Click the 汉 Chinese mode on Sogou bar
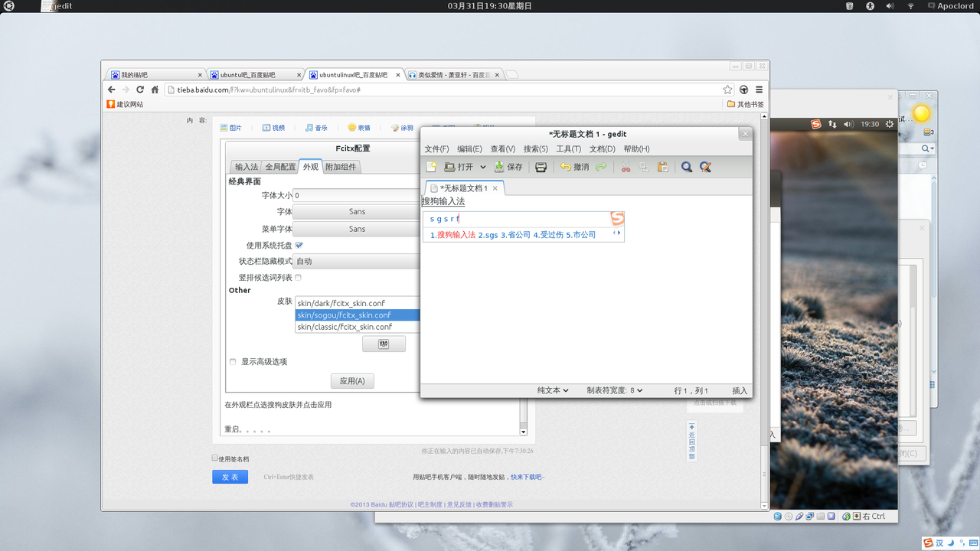 [939, 543]
